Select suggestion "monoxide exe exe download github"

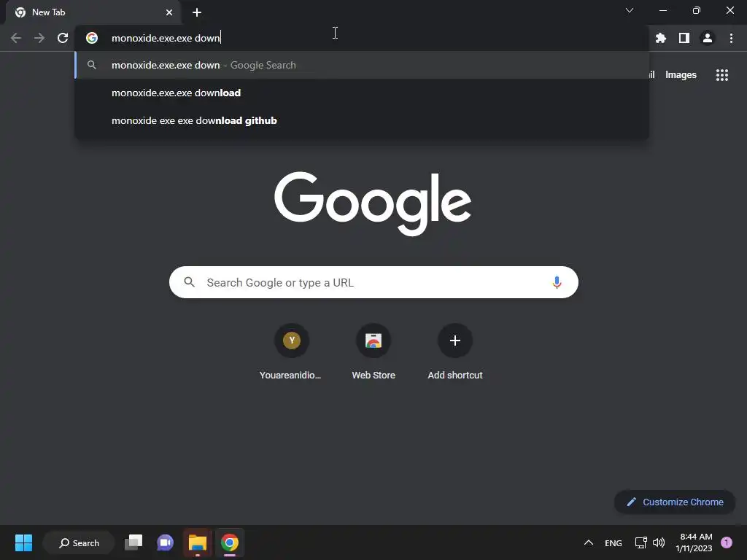pyautogui.click(x=362, y=120)
